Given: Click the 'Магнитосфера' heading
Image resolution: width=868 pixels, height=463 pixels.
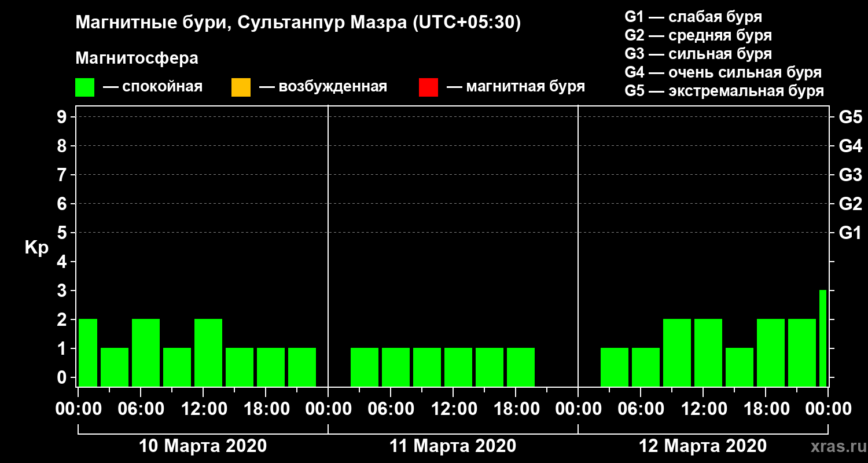Looking at the screenshot, I should [x=137, y=59].
